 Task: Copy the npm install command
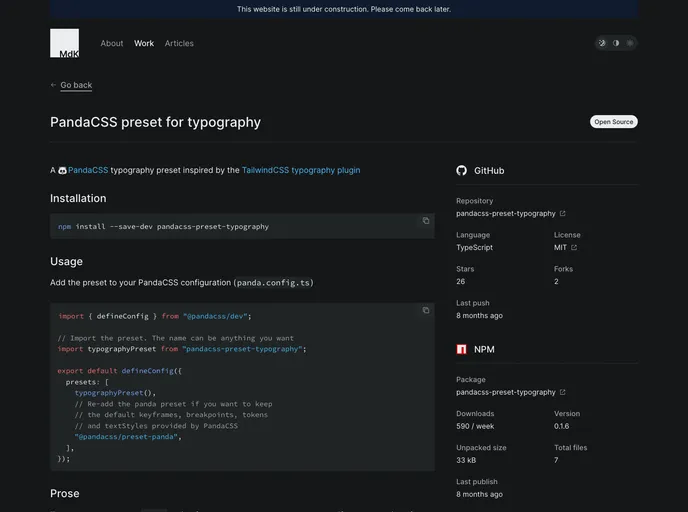[426, 221]
